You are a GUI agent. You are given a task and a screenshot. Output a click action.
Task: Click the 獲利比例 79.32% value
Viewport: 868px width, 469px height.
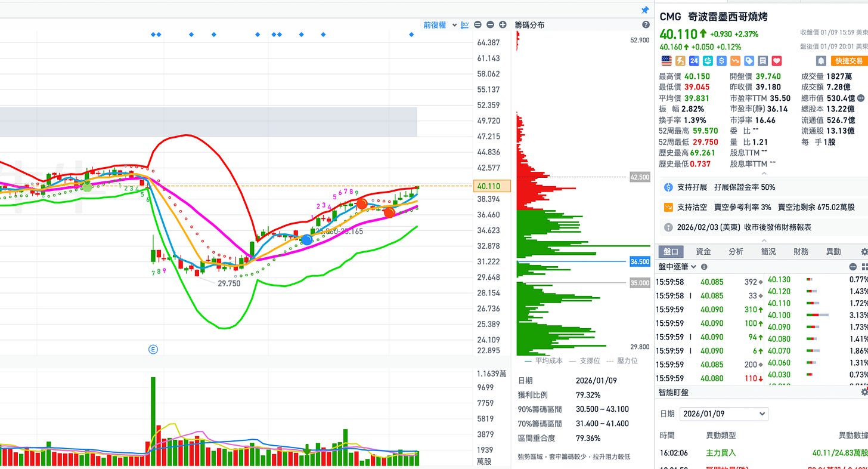[588, 395]
